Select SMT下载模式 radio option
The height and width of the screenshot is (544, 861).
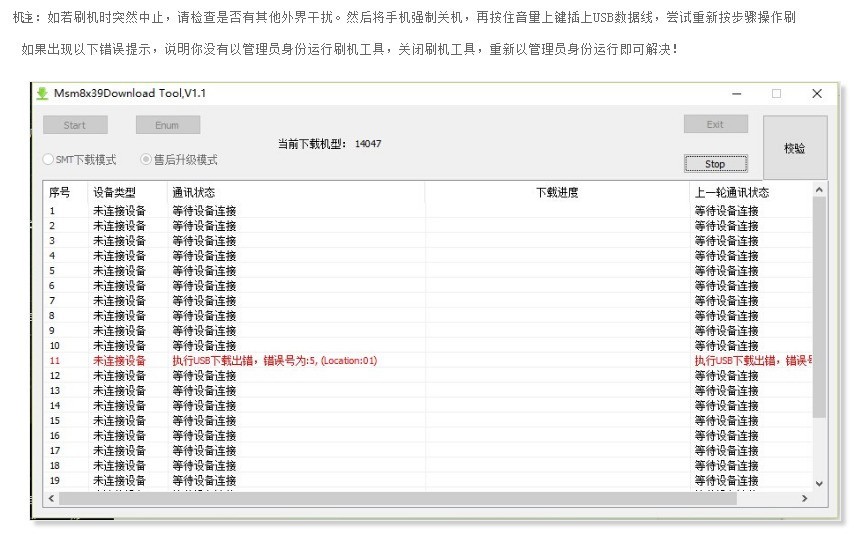(x=80, y=160)
